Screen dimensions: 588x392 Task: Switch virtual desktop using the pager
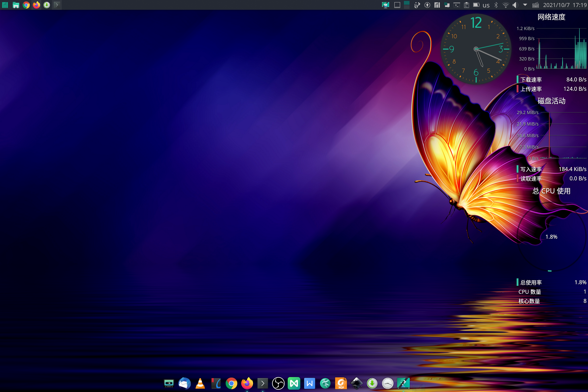[407, 5]
